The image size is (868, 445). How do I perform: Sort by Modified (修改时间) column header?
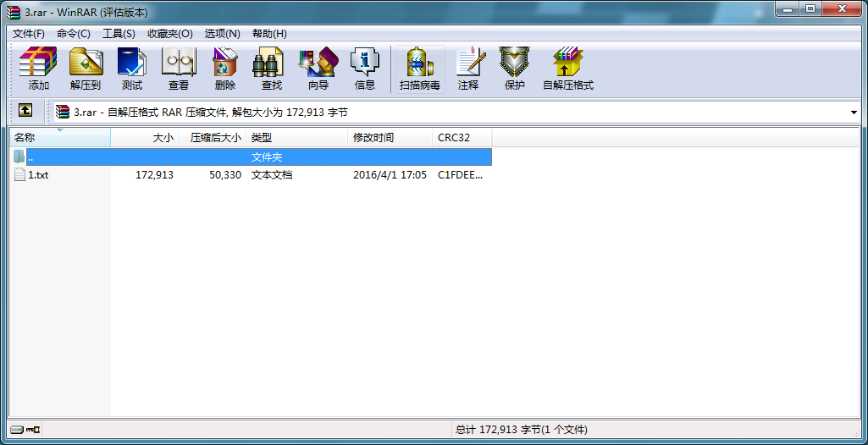(x=390, y=137)
